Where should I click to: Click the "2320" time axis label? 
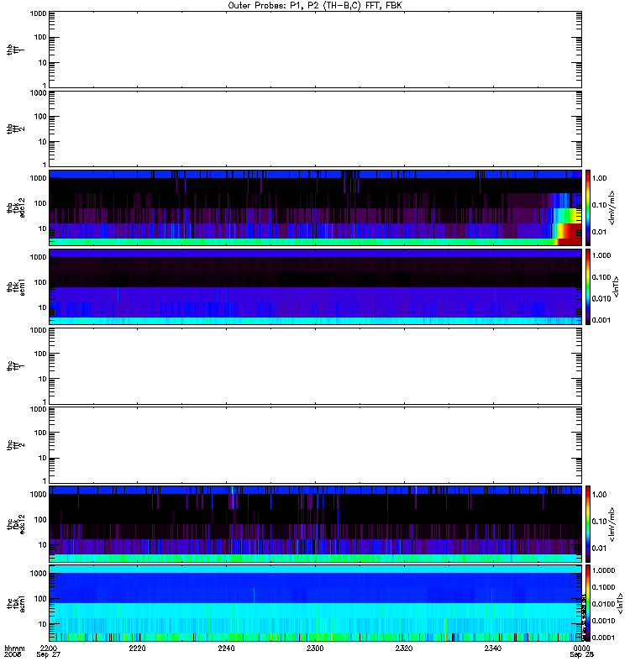[404, 648]
